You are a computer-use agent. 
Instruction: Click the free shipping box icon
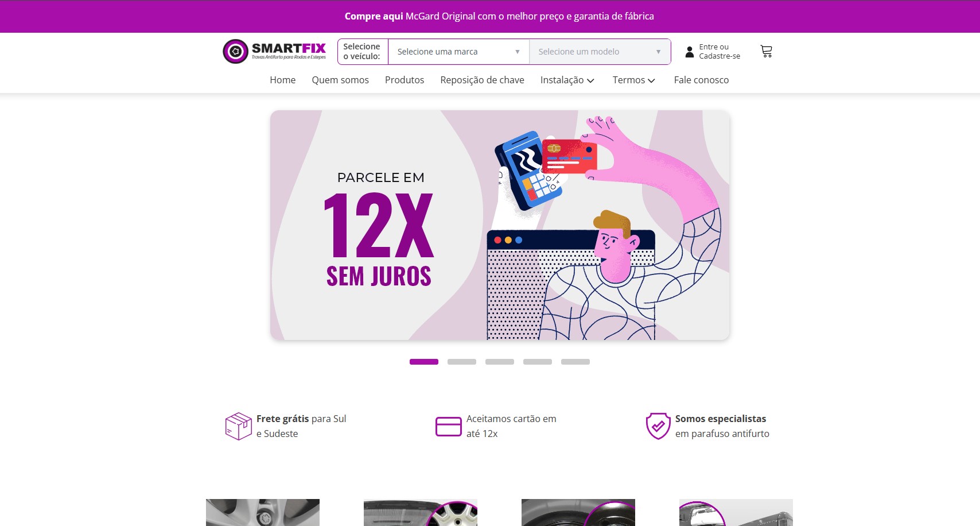tap(239, 426)
